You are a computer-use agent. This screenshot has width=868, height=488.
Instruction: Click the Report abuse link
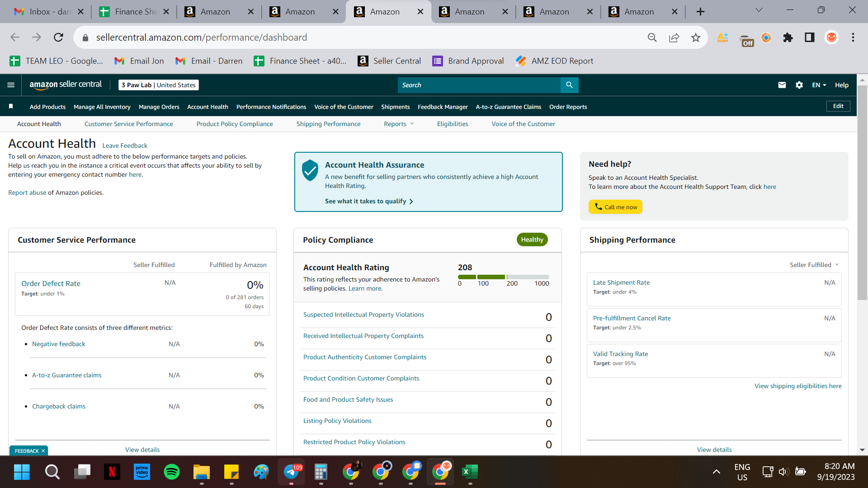(x=27, y=192)
